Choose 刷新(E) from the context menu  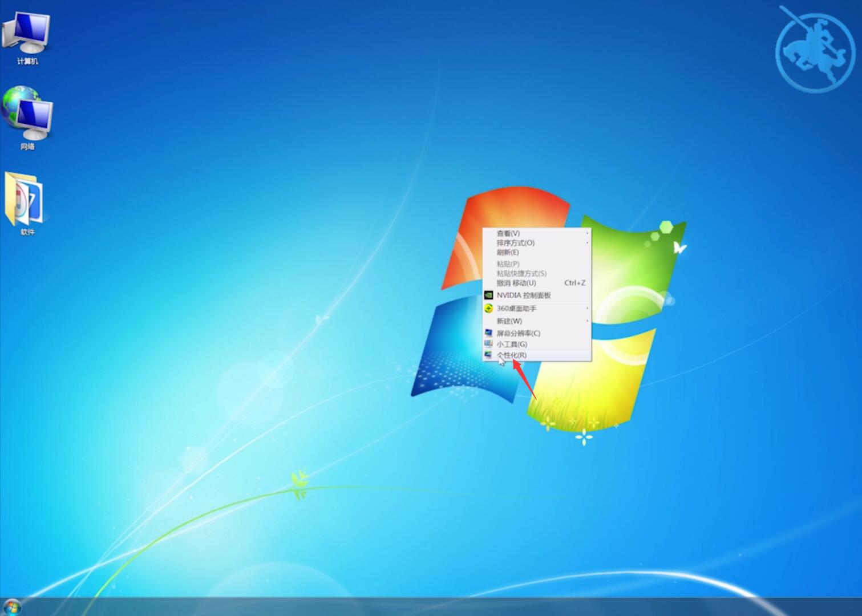[537, 252]
